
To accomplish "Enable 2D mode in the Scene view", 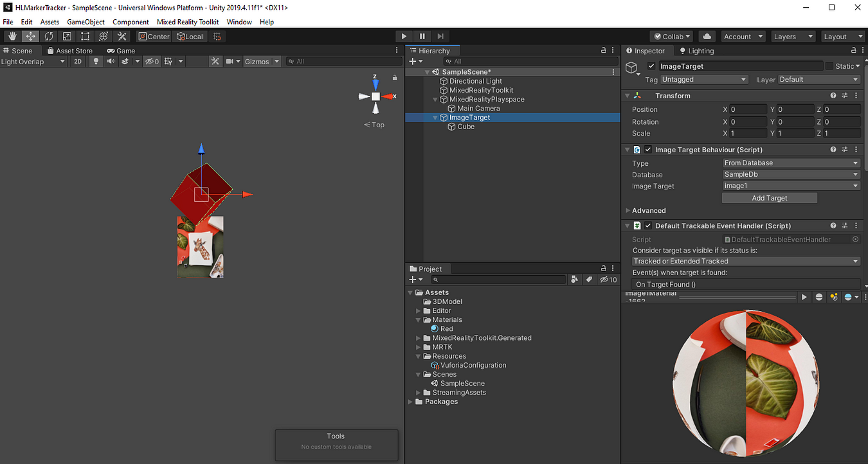I will pyautogui.click(x=77, y=61).
